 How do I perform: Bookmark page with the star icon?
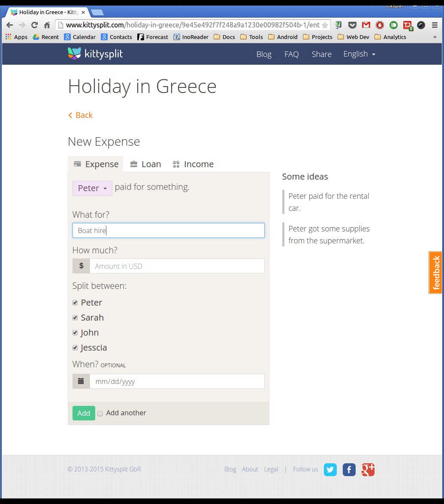pos(325,25)
